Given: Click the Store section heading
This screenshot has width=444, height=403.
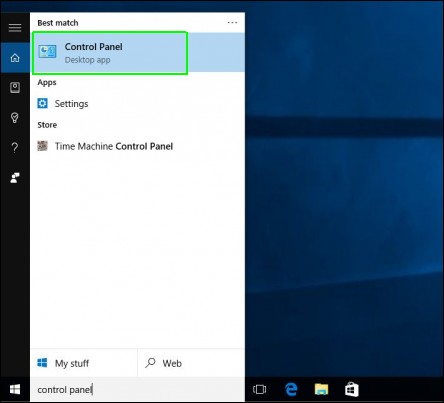Looking at the screenshot, I should point(47,125).
